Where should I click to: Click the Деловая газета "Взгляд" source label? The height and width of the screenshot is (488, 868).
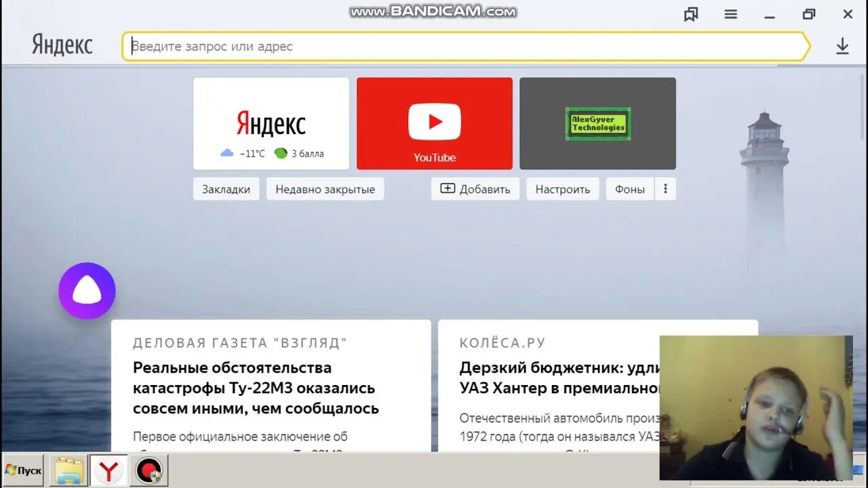(x=240, y=343)
